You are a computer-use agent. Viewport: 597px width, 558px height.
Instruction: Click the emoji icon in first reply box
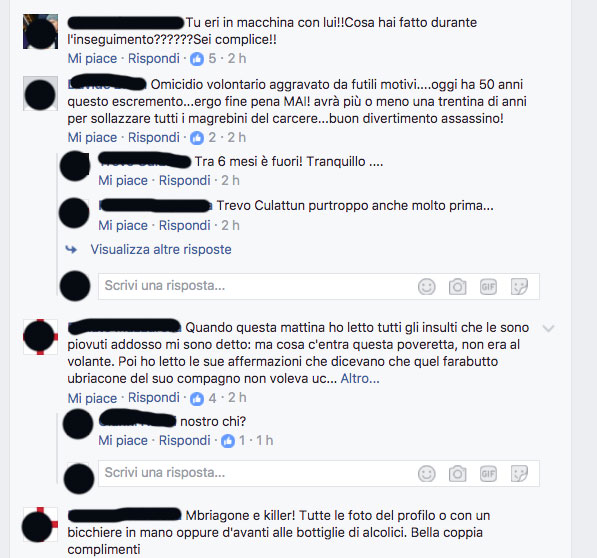426,287
